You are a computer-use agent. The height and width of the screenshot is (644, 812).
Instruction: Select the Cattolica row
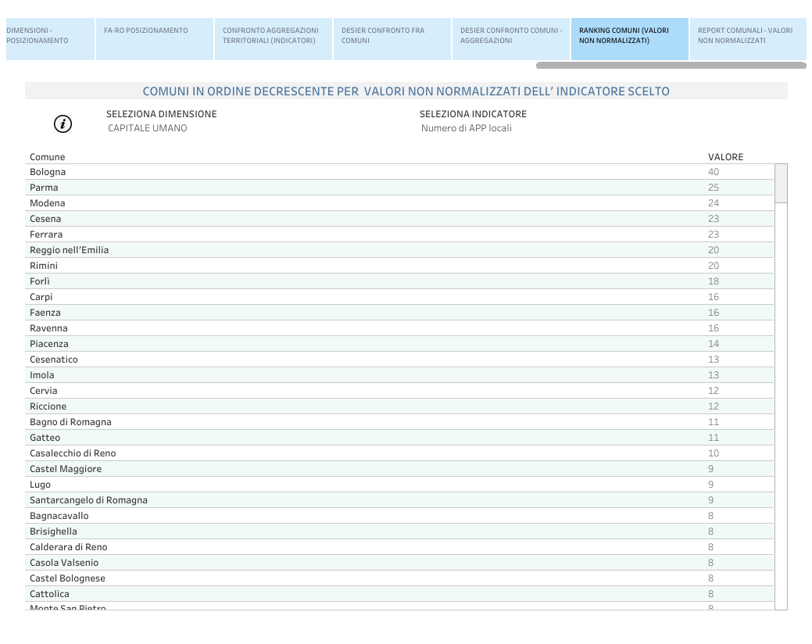(399, 594)
